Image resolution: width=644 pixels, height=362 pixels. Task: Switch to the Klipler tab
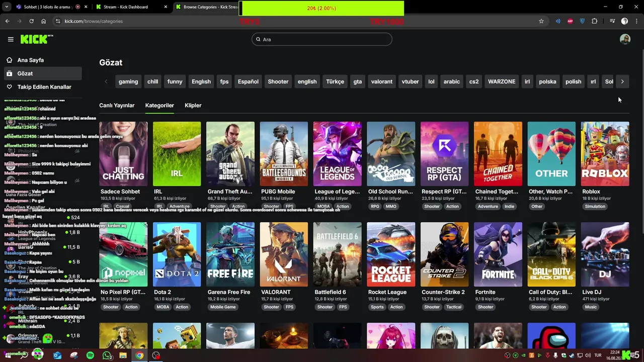193,105
